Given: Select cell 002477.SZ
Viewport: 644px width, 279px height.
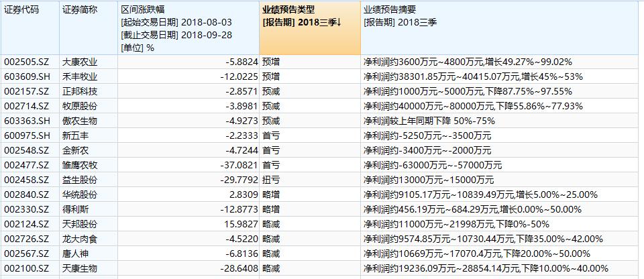Looking at the screenshot, I should click(x=30, y=166).
